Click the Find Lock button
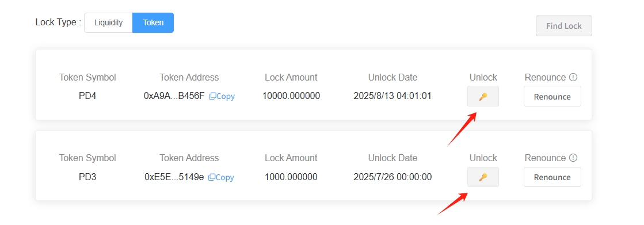Screen dimensions: 644x225 (563, 26)
